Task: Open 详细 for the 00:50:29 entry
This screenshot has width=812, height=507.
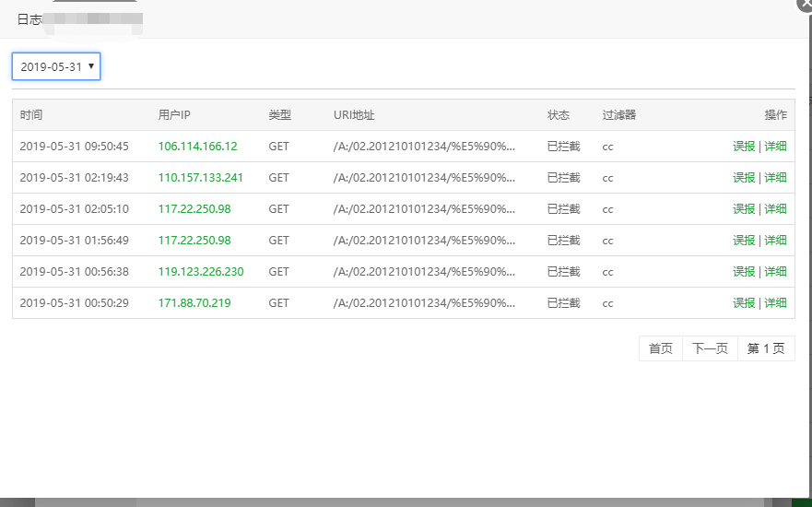Action: click(775, 303)
